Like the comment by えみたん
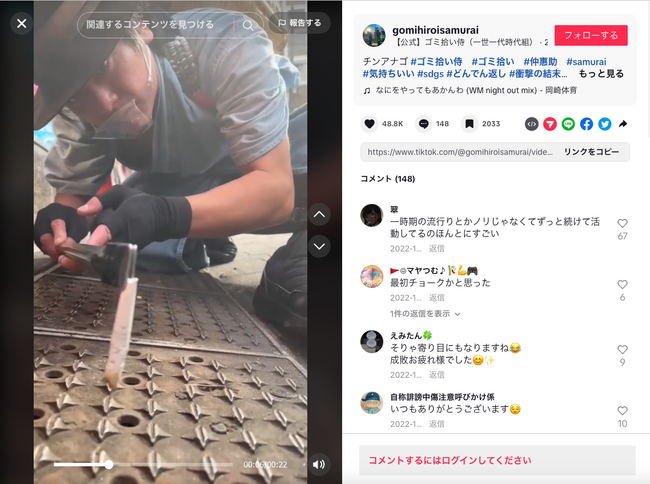The width and height of the screenshot is (650, 484). [x=622, y=350]
